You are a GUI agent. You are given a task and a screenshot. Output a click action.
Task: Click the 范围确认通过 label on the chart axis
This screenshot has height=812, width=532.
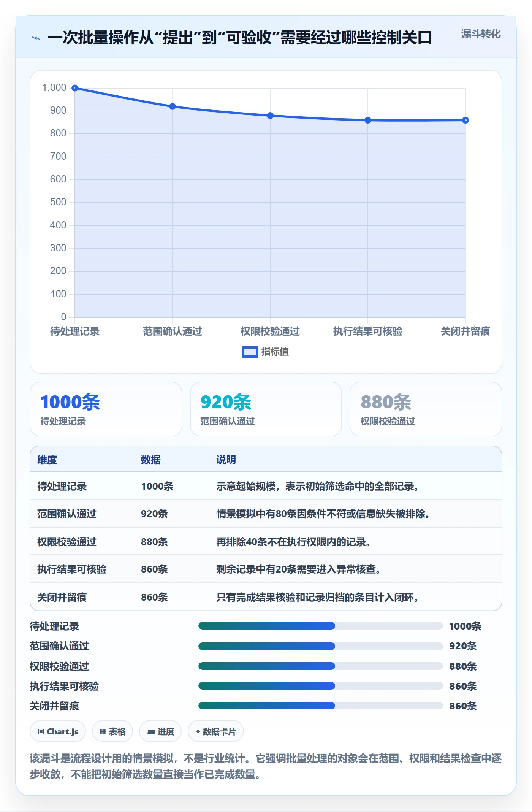point(173,331)
